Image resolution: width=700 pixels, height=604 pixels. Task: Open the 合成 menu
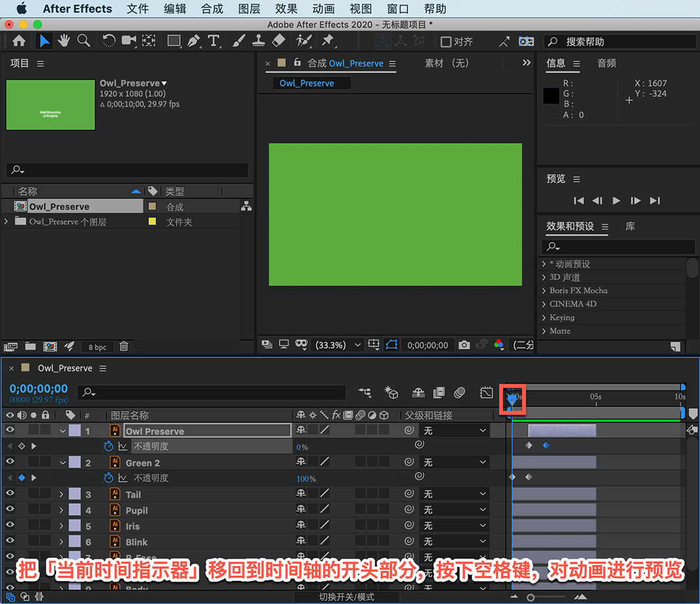(212, 9)
